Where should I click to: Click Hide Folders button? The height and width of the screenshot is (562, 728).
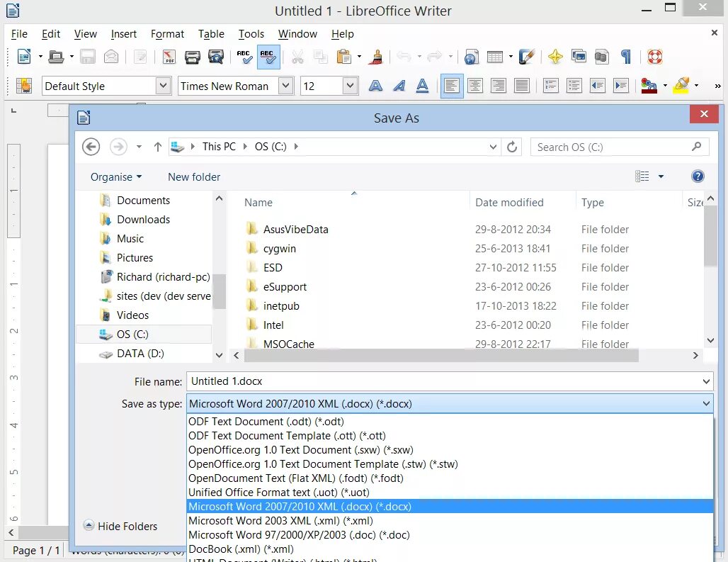tap(120, 527)
